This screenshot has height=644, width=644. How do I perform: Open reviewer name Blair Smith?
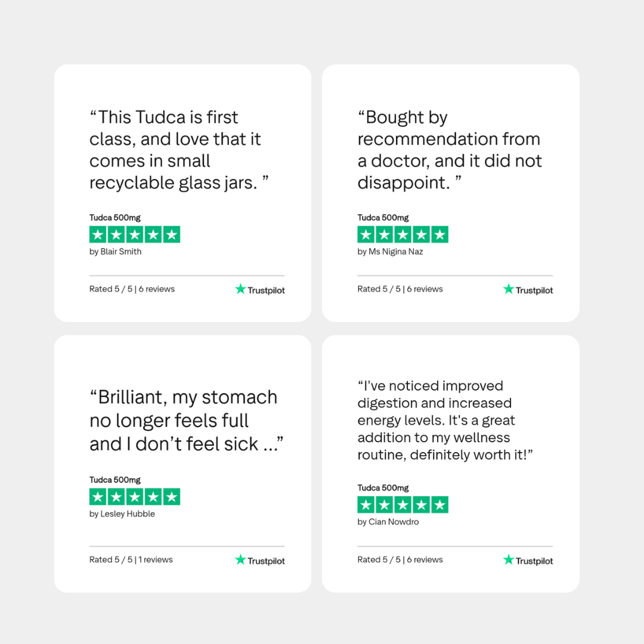116,252
